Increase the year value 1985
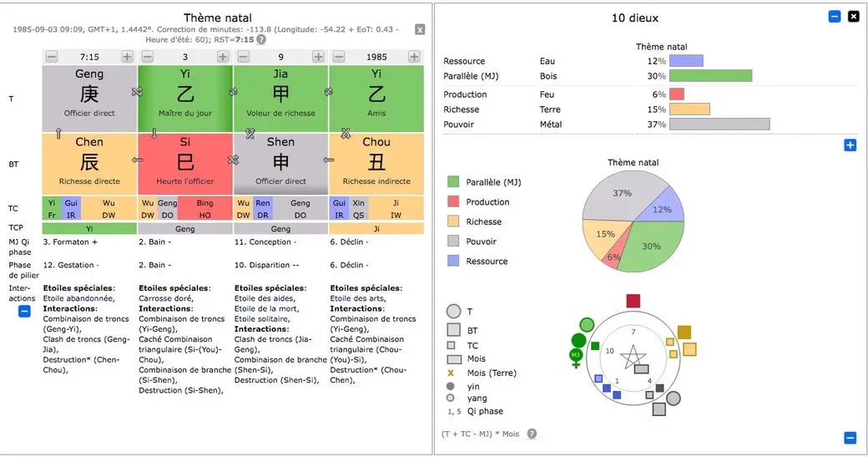Screen dimensions: 868x457 coord(414,57)
